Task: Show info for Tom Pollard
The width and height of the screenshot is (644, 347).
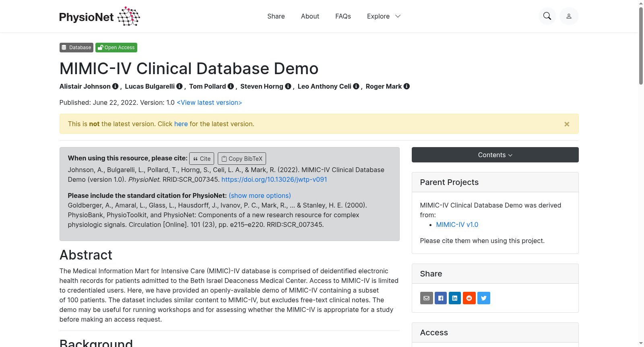Action: [231, 86]
